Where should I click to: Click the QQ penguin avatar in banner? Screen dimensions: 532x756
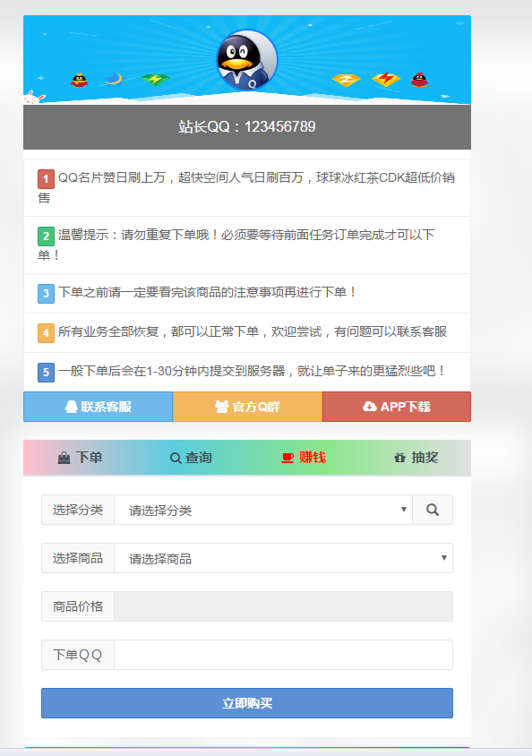[247, 60]
